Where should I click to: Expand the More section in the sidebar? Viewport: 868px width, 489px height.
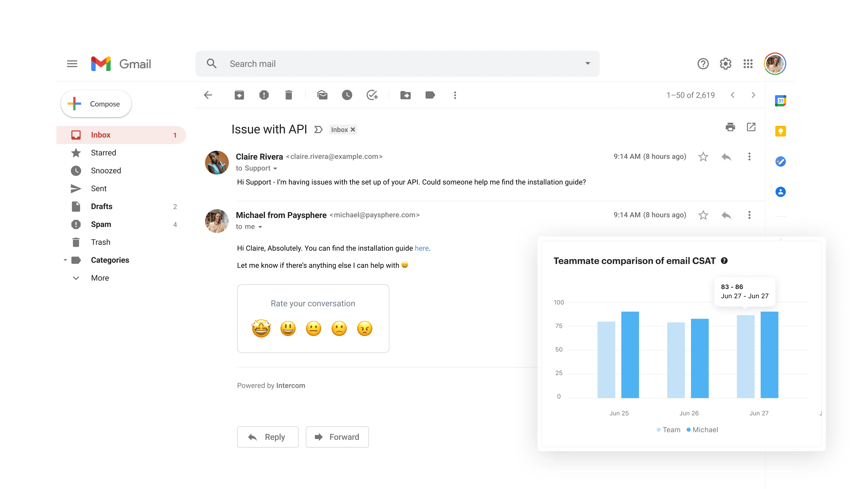coord(100,278)
